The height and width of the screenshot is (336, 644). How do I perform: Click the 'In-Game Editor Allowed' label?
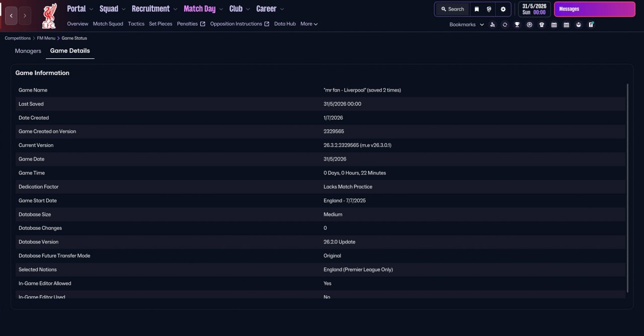pos(45,284)
